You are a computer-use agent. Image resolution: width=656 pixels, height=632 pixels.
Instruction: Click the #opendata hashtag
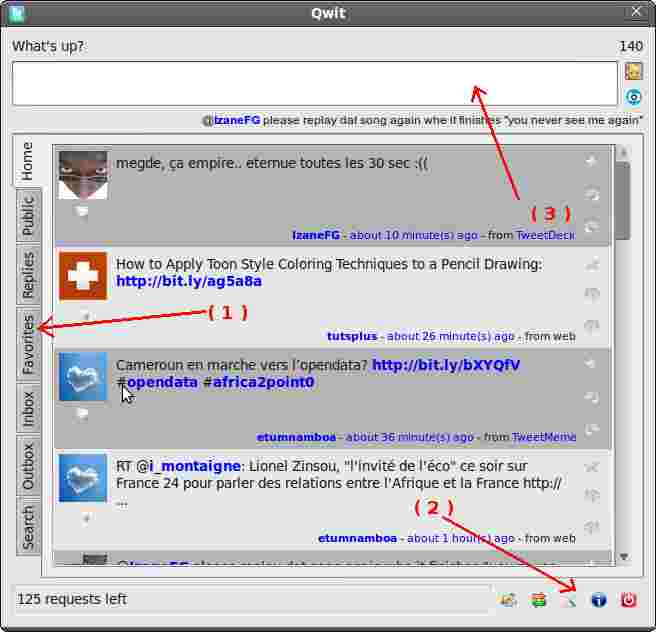pyautogui.click(x=157, y=382)
